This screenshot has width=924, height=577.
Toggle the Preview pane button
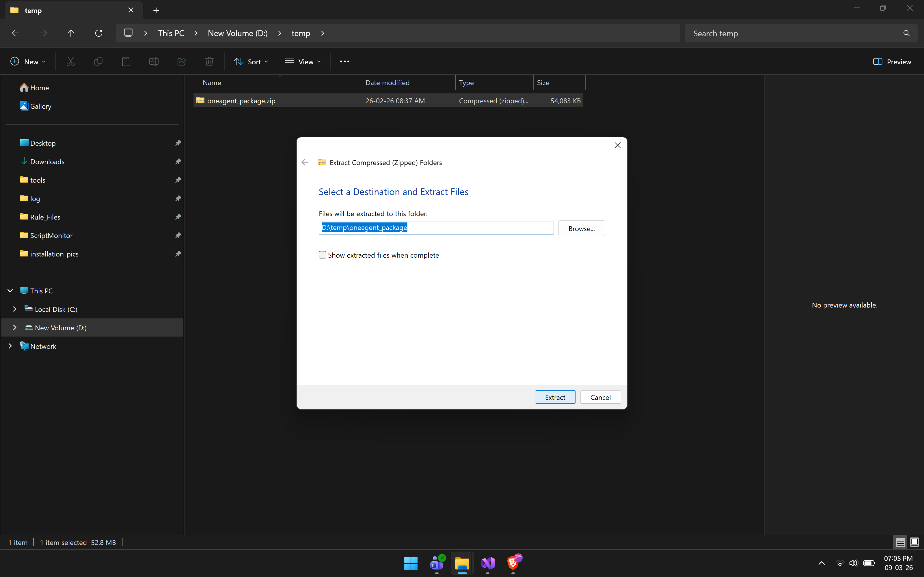click(892, 61)
